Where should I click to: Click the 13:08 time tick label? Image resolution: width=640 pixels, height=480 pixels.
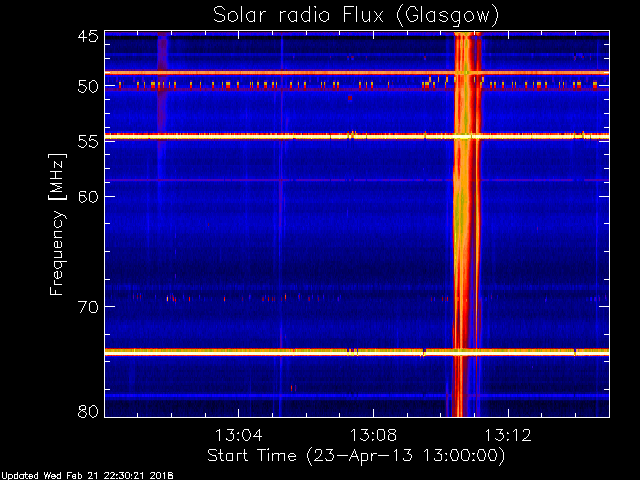pos(373,436)
